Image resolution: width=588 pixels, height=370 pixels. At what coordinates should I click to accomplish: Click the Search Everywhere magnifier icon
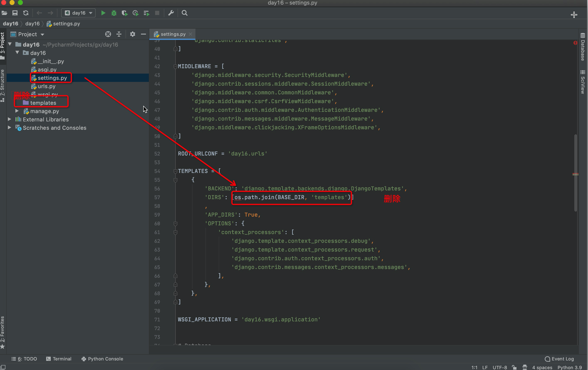(185, 13)
